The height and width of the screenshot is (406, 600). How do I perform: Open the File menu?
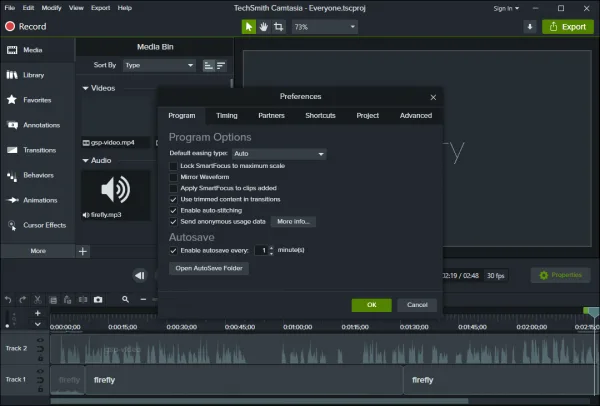coord(10,8)
